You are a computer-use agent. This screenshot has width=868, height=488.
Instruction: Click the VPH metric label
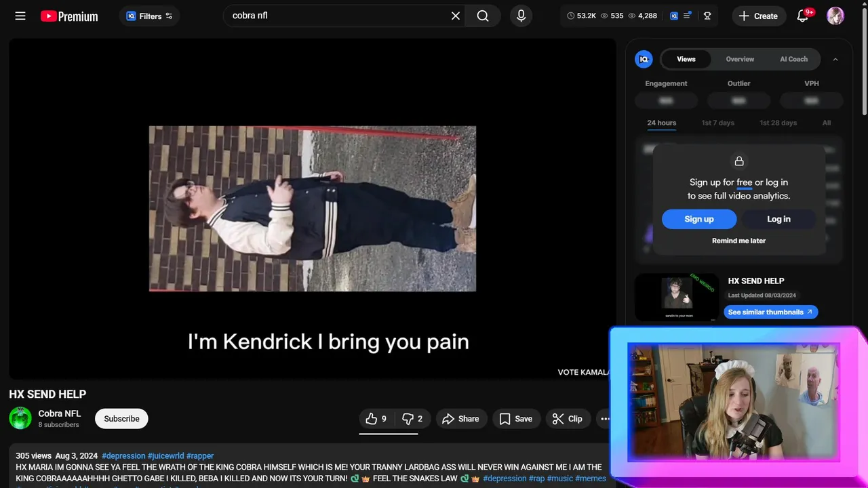point(812,83)
